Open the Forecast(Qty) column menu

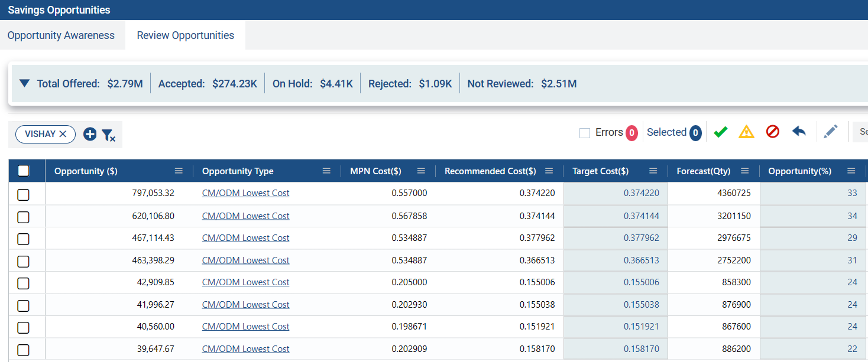(745, 171)
